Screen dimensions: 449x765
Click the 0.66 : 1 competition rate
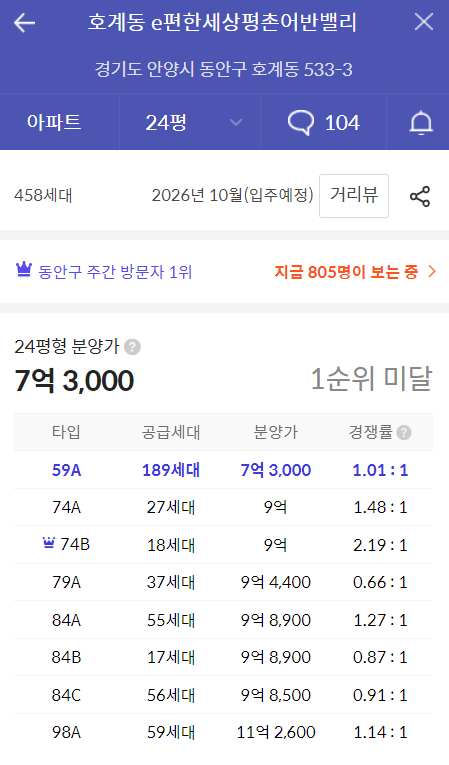coord(380,582)
